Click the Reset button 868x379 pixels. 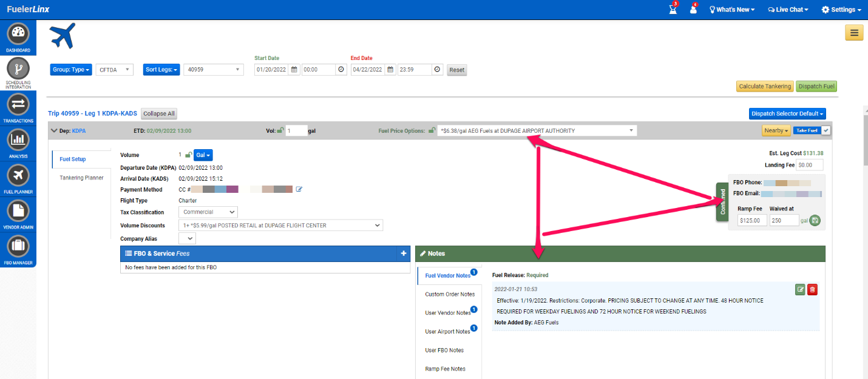(457, 70)
